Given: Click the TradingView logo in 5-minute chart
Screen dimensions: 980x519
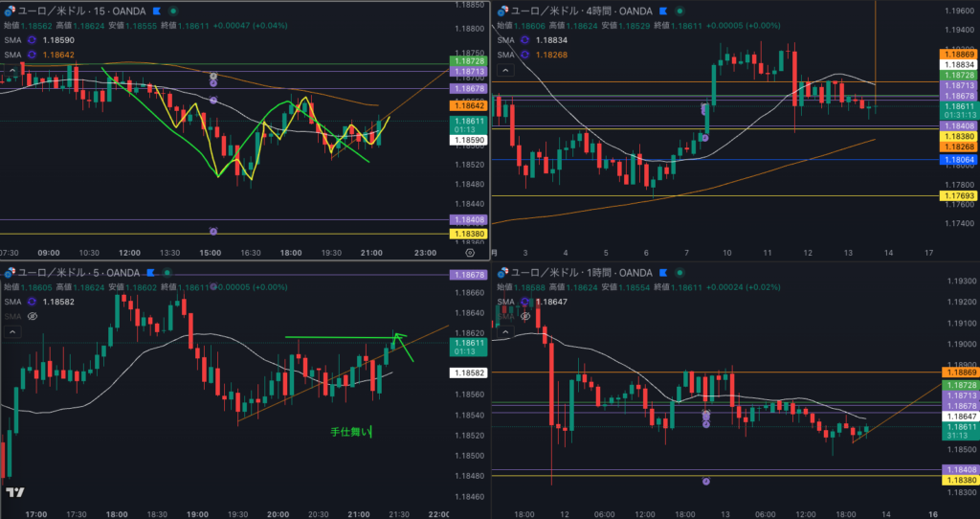Looking at the screenshot, I should click(14, 492).
